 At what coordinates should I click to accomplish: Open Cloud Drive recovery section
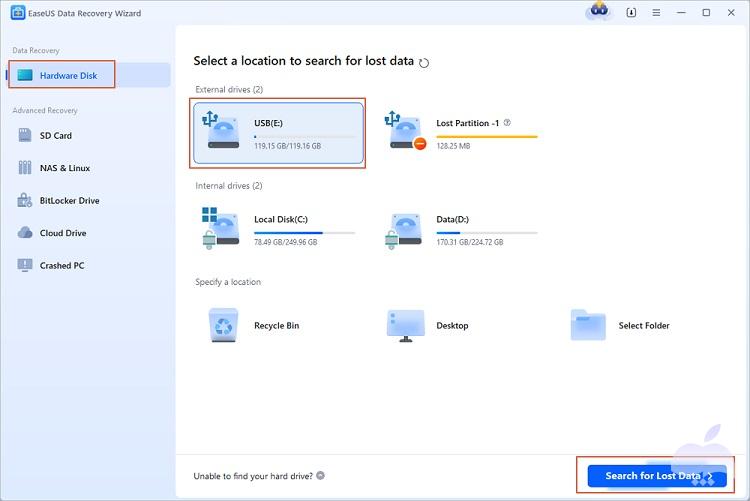click(62, 233)
